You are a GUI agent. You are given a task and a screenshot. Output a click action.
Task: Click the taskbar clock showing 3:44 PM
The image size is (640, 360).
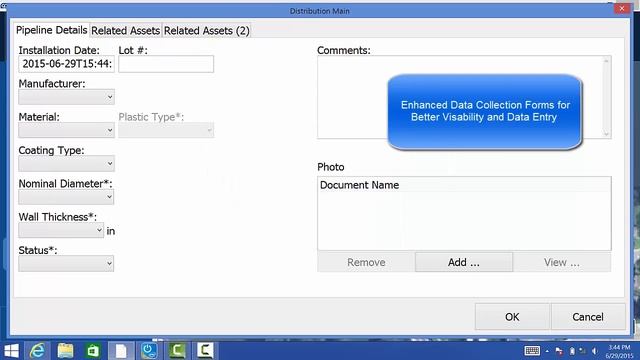coord(619,351)
